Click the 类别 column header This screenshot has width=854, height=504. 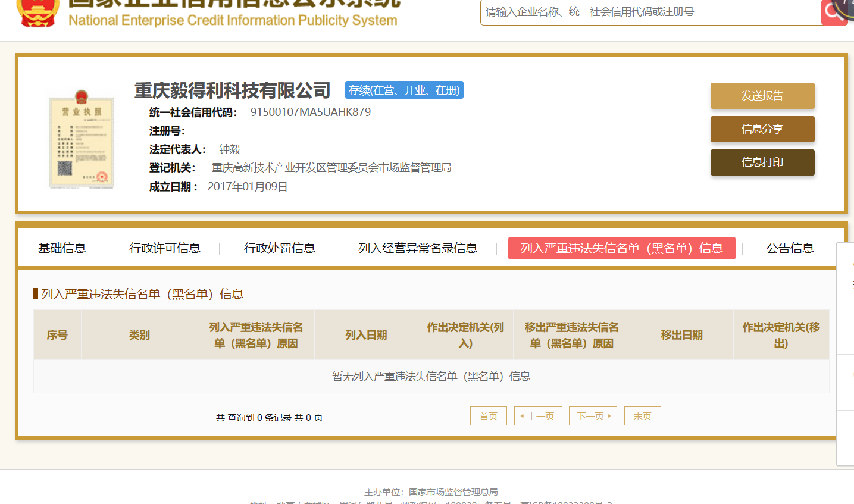click(139, 335)
